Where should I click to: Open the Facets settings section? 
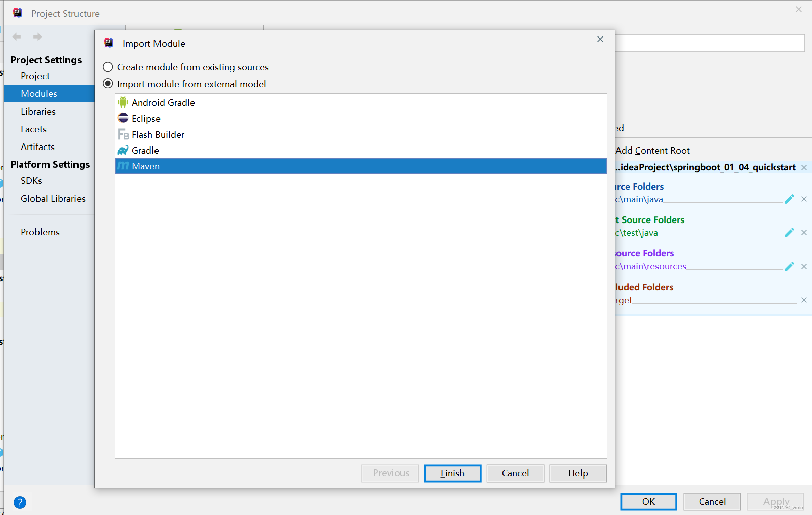click(x=33, y=129)
